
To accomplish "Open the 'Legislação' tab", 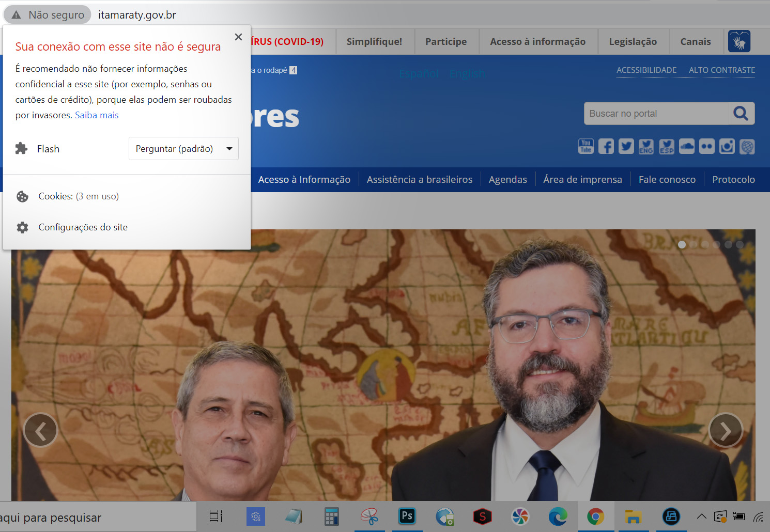I will [x=633, y=42].
